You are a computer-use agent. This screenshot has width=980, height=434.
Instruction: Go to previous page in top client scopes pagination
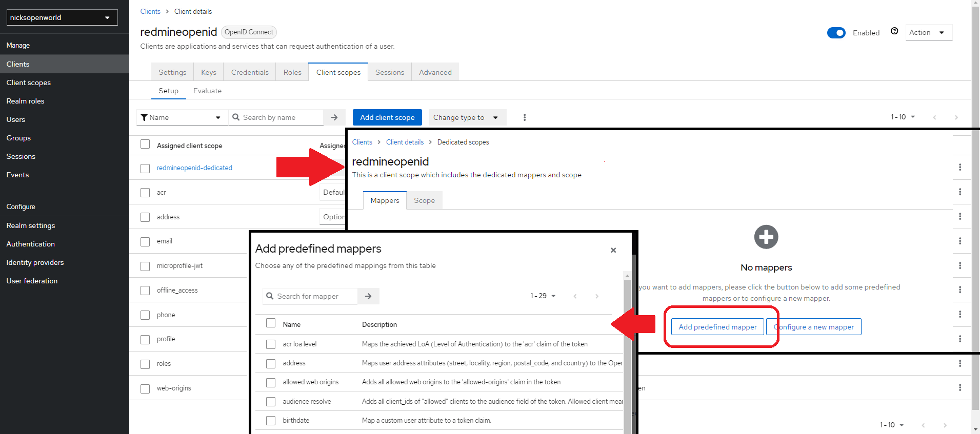point(934,117)
